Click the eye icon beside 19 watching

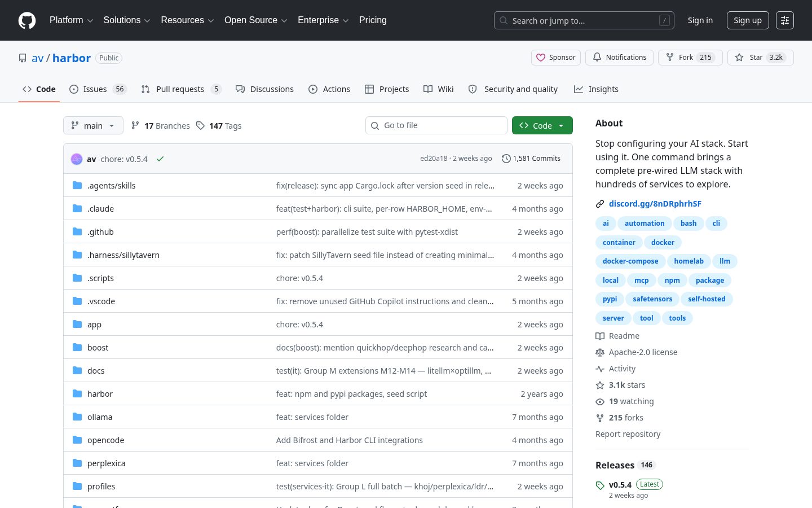pyautogui.click(x=600, y=401)
